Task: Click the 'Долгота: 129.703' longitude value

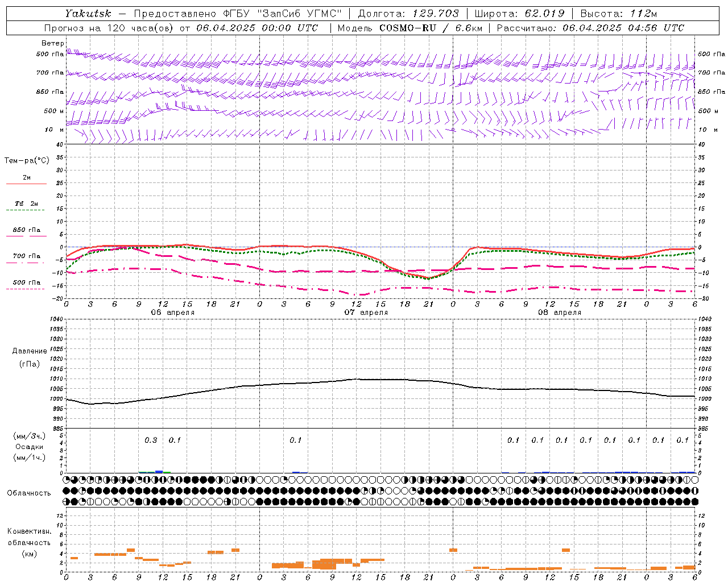Action: pos(408,13)
